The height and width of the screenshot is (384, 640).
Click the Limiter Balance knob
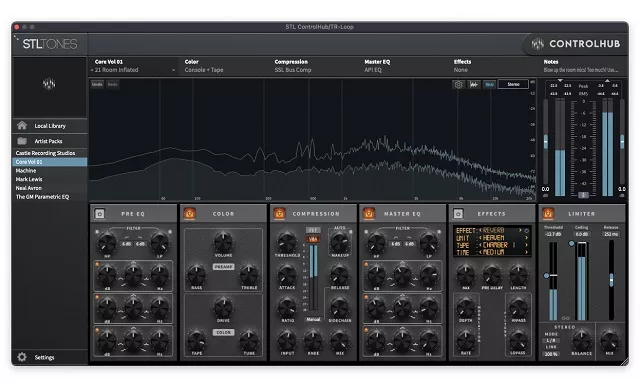582,340
